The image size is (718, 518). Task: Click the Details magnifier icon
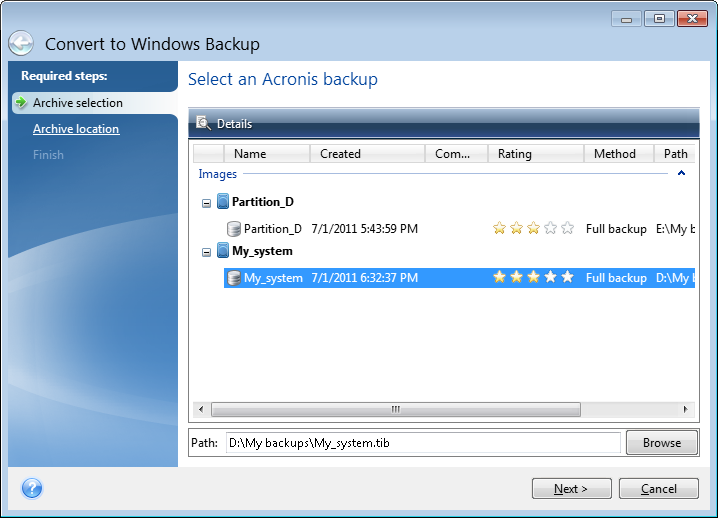pos(203,123)
